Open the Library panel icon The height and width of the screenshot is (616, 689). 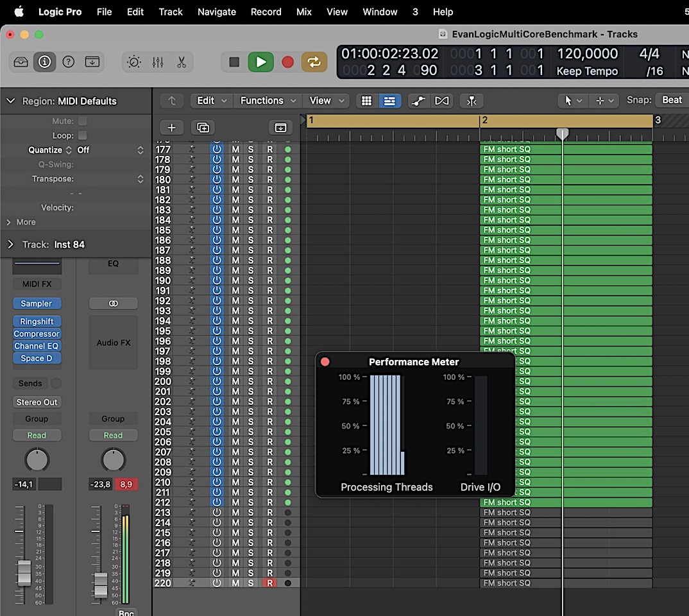(x=21, y=62)
